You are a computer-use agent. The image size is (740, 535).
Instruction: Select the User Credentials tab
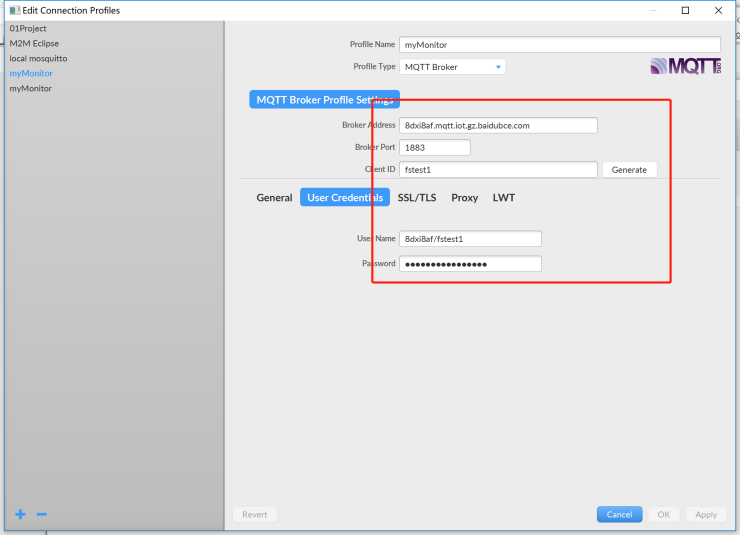tap(345, 198)
